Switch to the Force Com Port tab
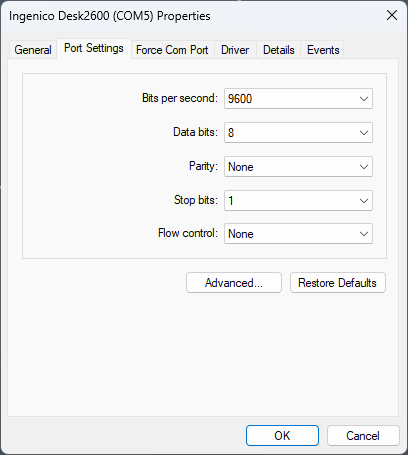 click(x=172, y=50)
